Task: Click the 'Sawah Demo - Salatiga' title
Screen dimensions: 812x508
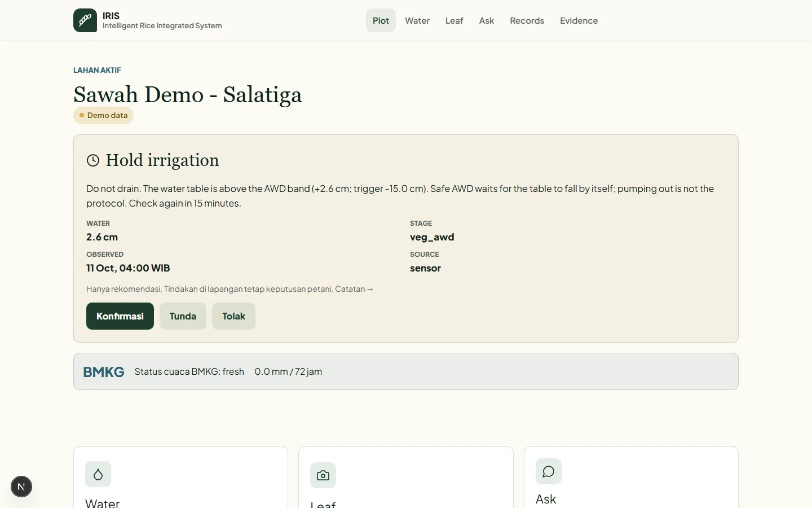Action: point(188,94)
